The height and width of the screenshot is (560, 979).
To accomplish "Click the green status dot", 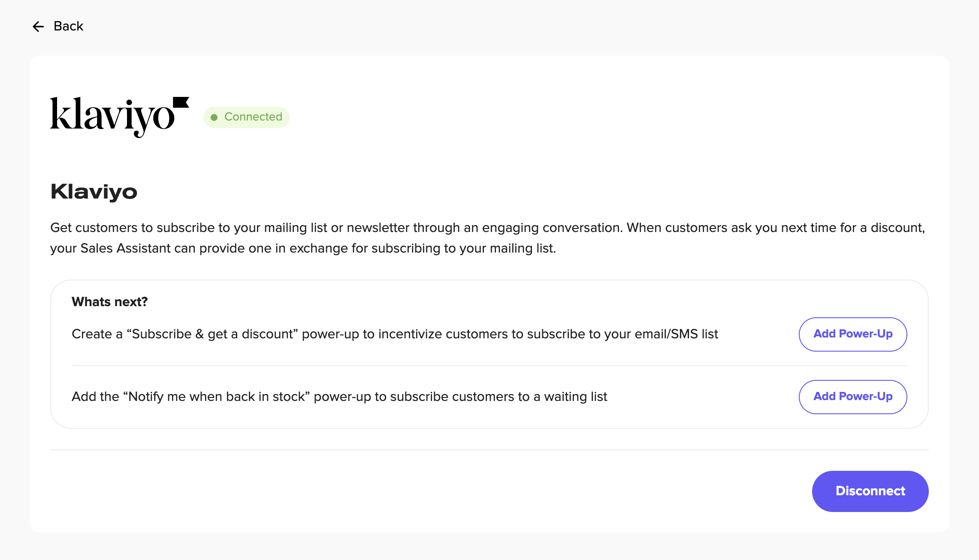I will point(214,117).
